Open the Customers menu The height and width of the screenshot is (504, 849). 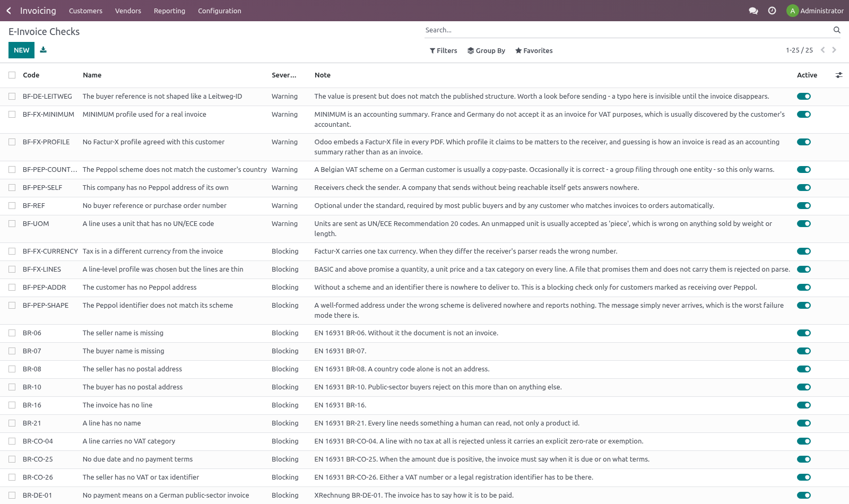click(85, 11)
